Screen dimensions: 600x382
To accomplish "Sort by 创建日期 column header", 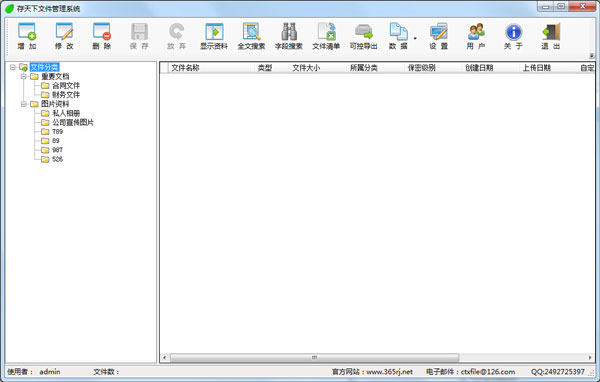I will 491,68.
